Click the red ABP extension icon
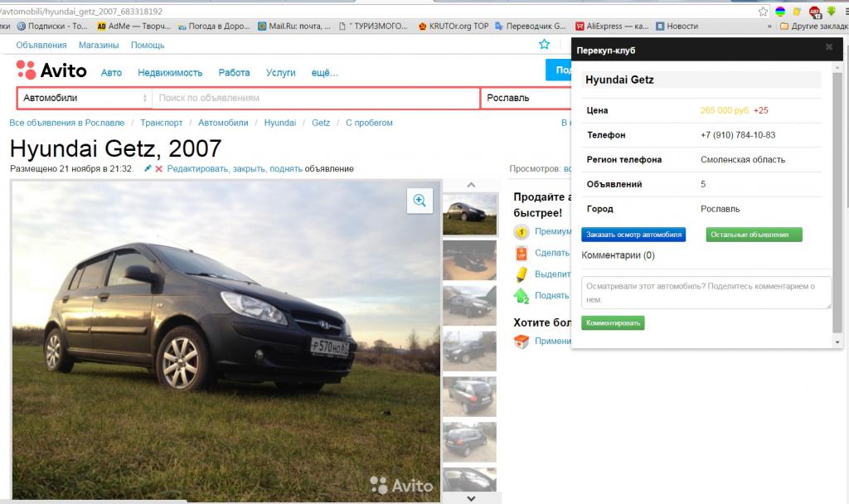 click(815, 12)
